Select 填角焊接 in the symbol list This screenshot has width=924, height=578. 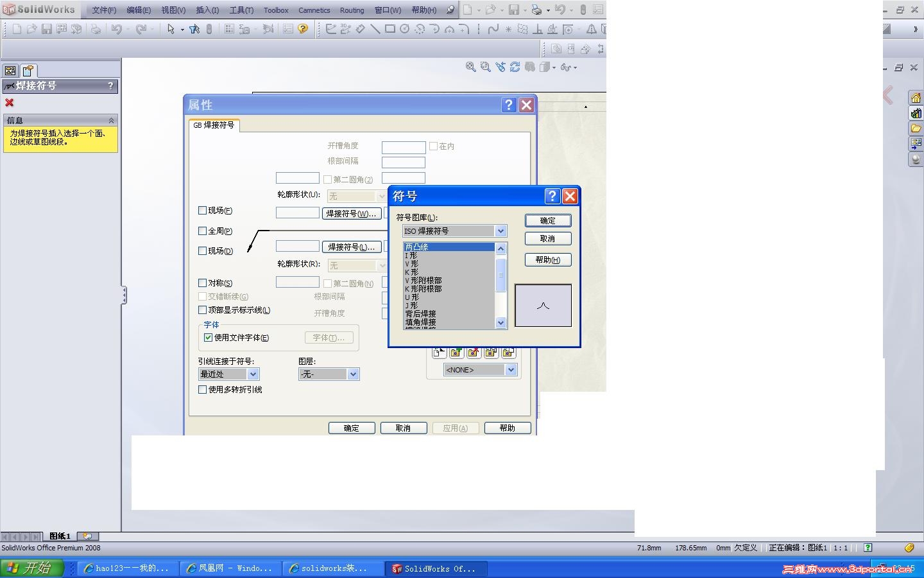[421, 322]
